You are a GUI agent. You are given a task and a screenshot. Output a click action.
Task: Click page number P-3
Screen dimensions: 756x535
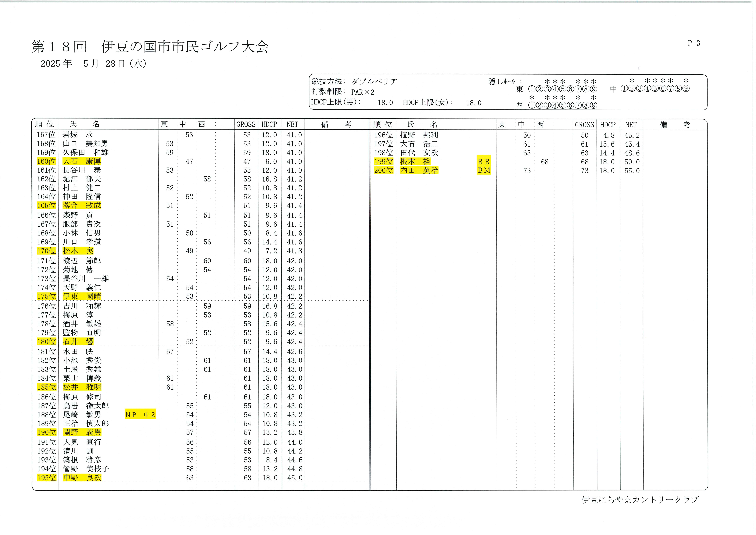pos(694,43)
